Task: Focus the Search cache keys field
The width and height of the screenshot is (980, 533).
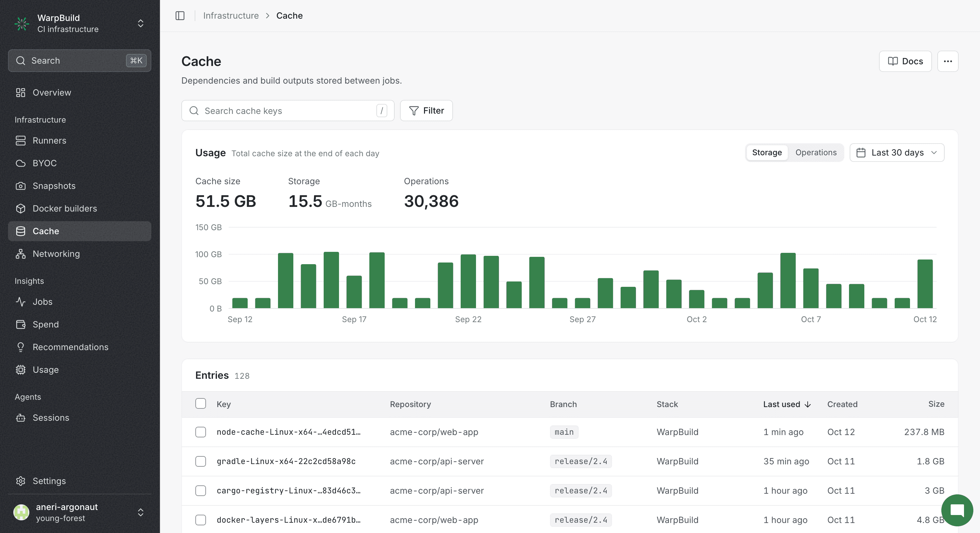Action: point(288,111)
